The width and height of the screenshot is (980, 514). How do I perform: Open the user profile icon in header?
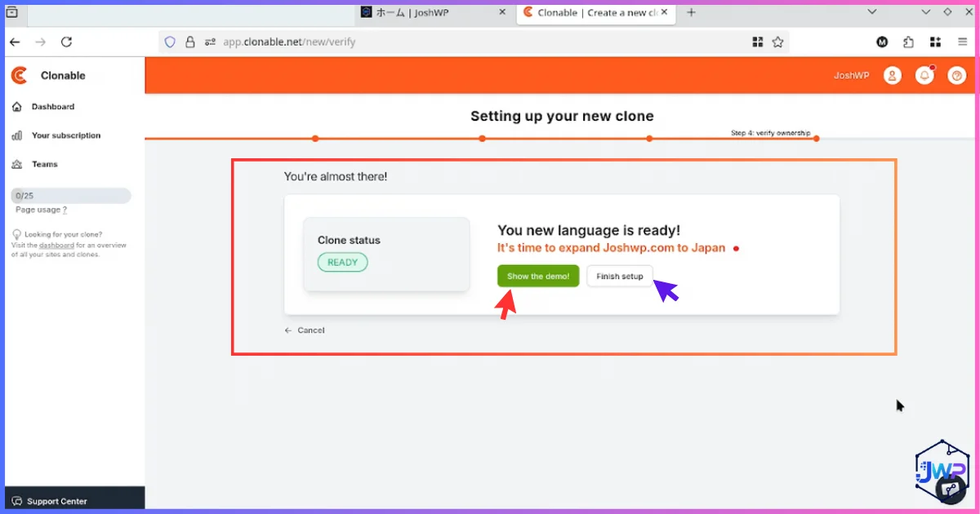click(x=893, y=75)
